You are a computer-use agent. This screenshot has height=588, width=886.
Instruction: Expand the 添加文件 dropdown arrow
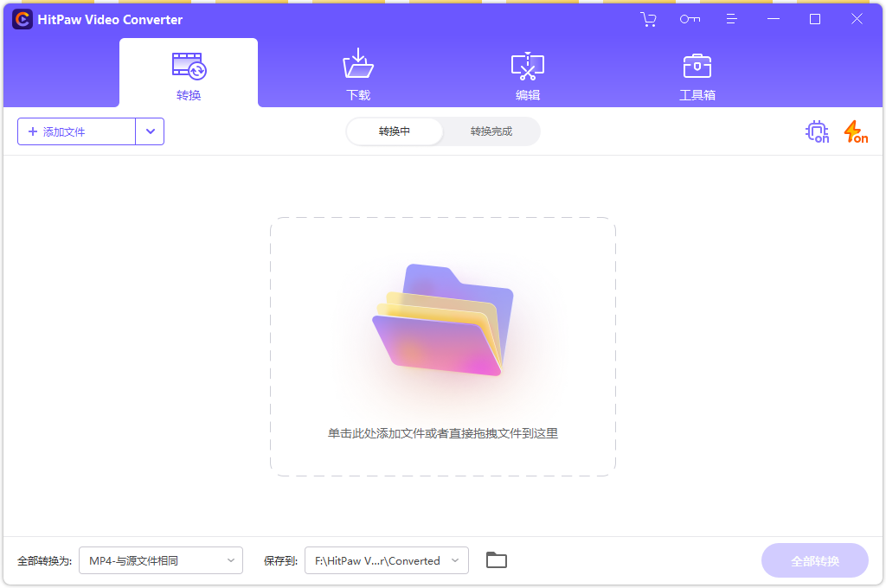[151, 131]
